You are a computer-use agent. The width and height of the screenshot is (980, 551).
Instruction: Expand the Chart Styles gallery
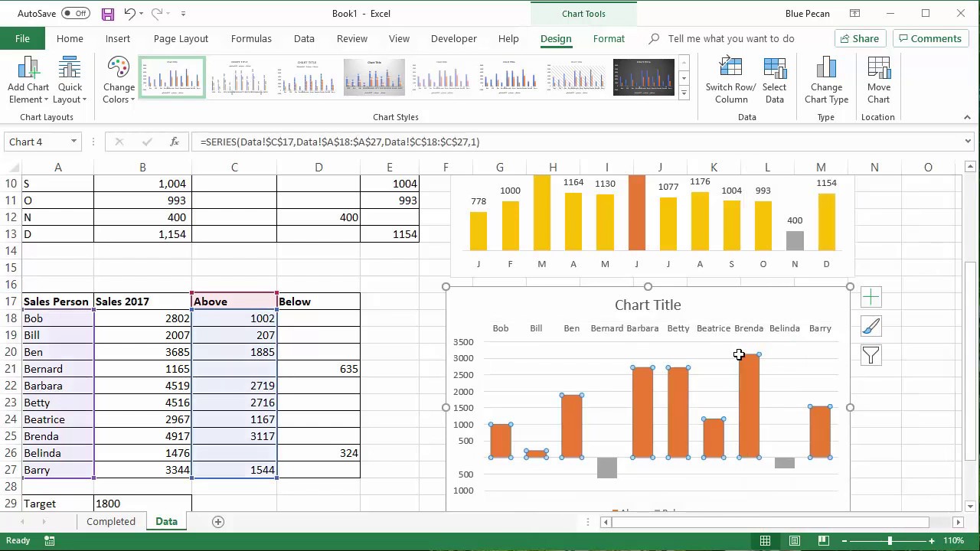coord(684,93)
